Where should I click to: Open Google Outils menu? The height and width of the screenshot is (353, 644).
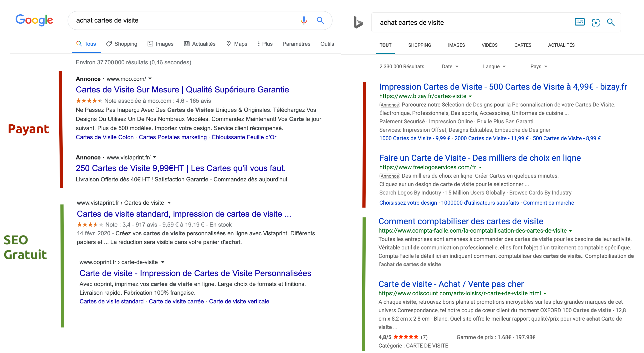click(x=327, y=44)
